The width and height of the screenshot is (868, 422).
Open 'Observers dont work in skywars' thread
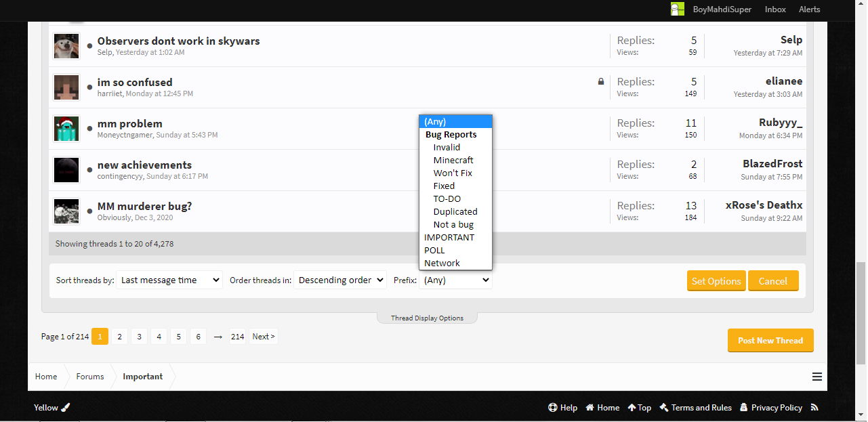[x=179, y=41]
